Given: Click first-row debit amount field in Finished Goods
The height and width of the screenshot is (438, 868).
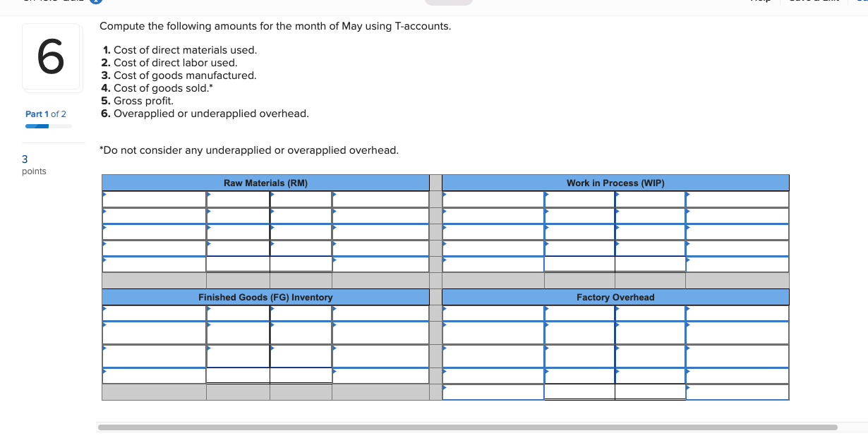Looking at the screenshot, I should coord(238,313).
